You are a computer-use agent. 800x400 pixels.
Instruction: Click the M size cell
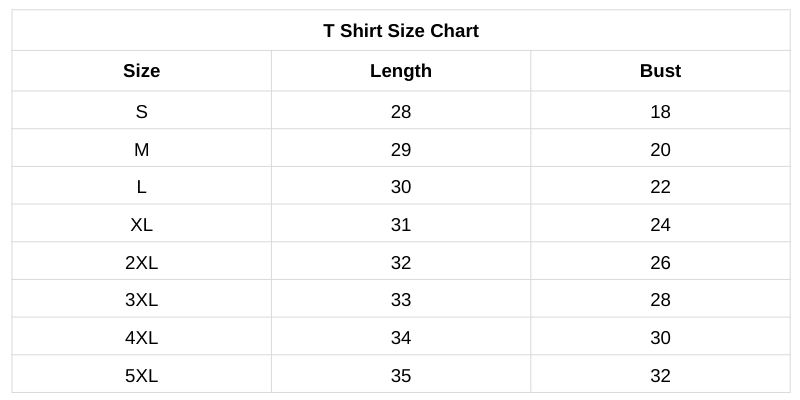tap(141, 150)
